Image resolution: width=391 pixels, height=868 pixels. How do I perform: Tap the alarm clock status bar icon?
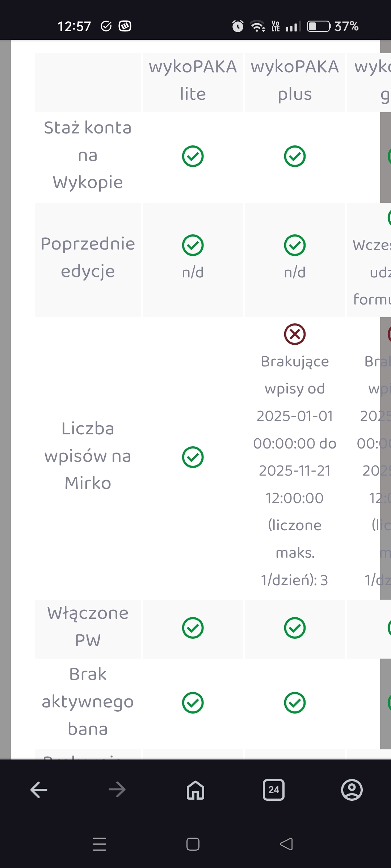point(238,26)
